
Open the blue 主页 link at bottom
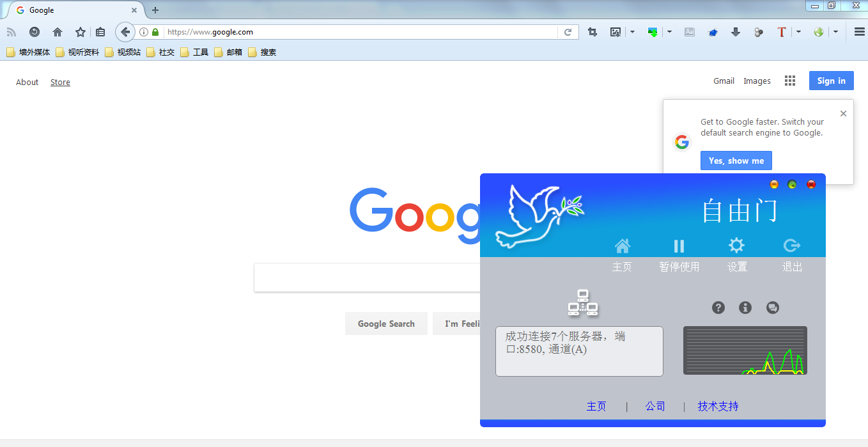click(596, 406)
